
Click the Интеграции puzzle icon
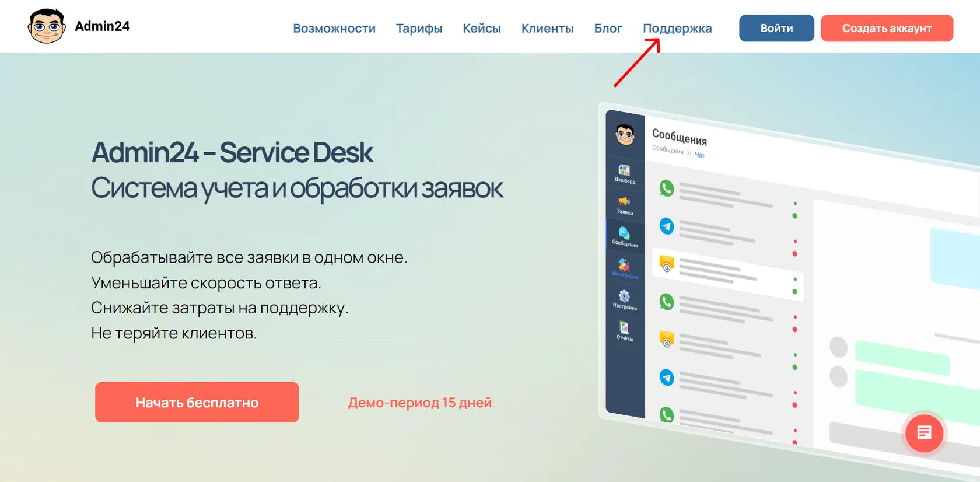tap(624, 264)
